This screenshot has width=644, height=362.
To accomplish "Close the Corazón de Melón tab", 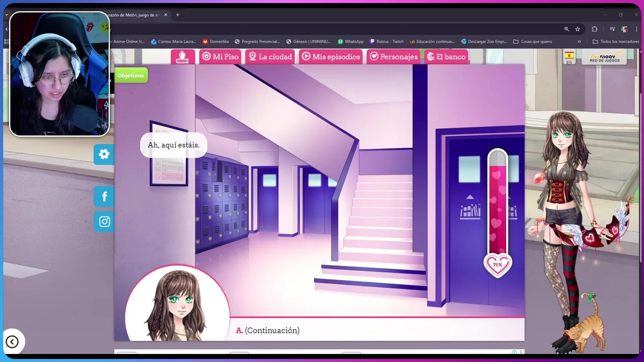I will tap(166, 15).
